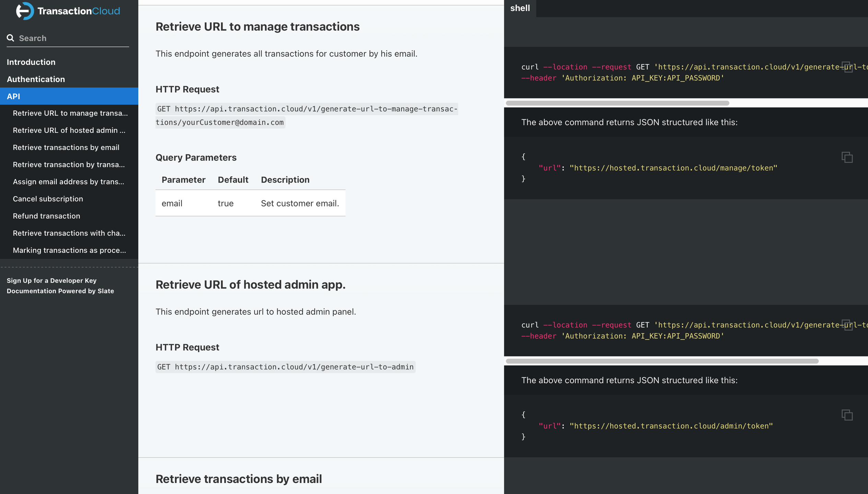Go to Cancel subscription section

(48, 199)
